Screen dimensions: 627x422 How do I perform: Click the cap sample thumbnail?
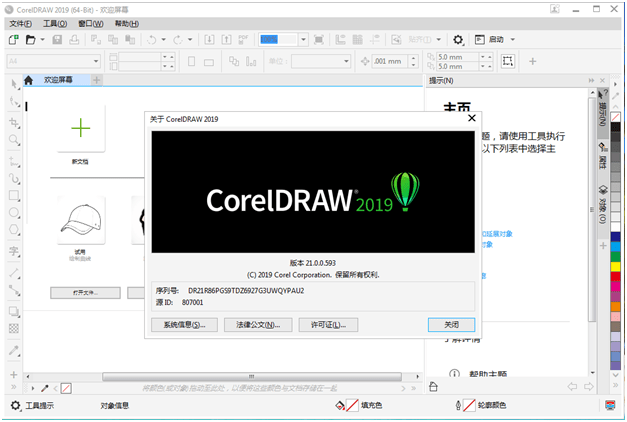(x=81, y=220)
